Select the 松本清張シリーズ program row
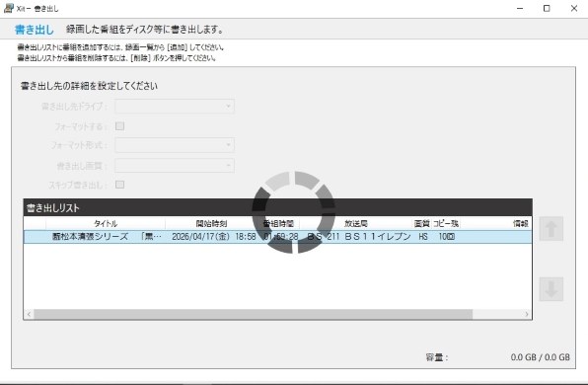 pos(277,237)
